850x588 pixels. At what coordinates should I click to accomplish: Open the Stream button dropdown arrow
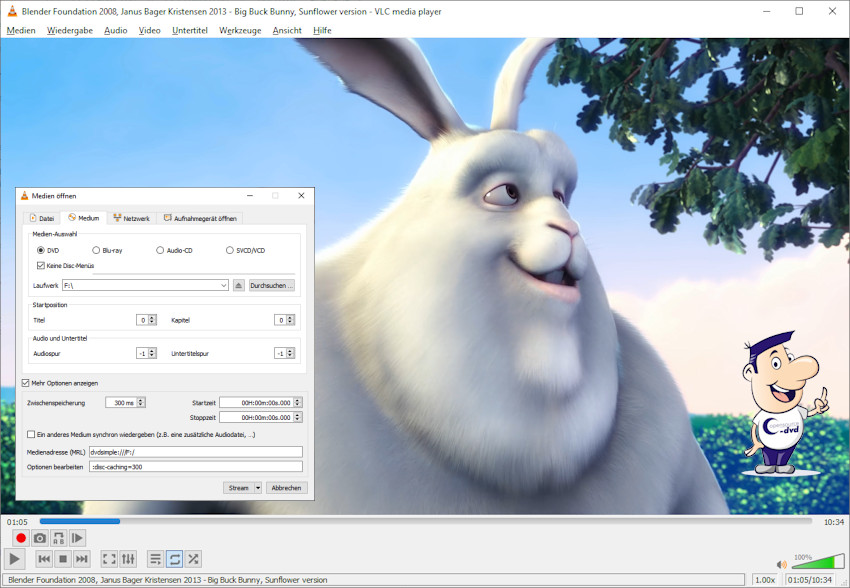pyautogui.click(x=258, y=488)
